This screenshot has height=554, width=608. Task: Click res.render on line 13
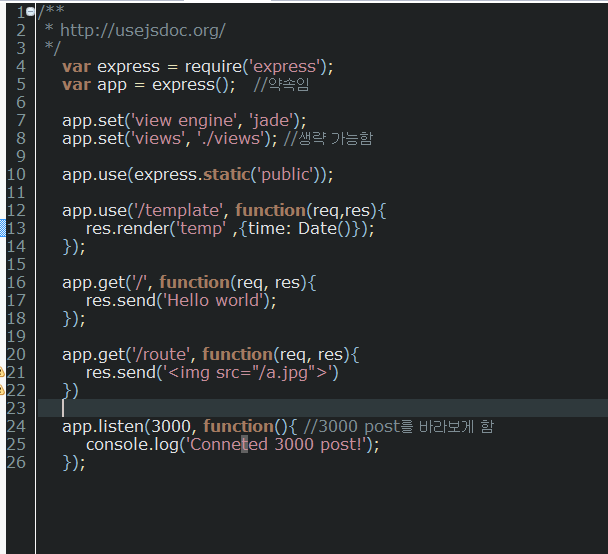coord(128,228)
